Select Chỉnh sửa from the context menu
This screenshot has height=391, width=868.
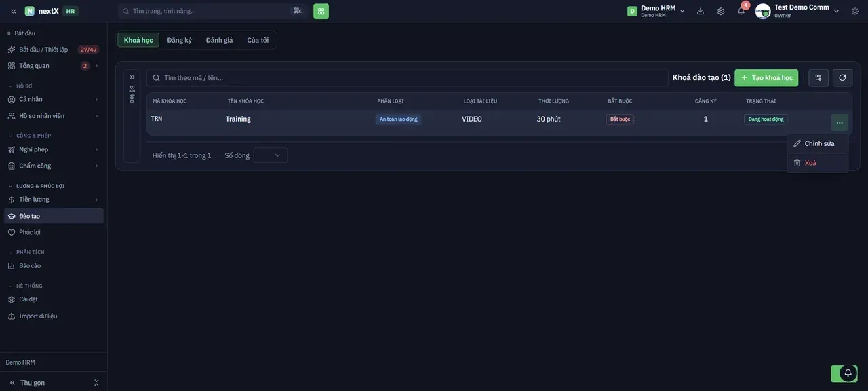pyautogui.click(x=818, y=143)
